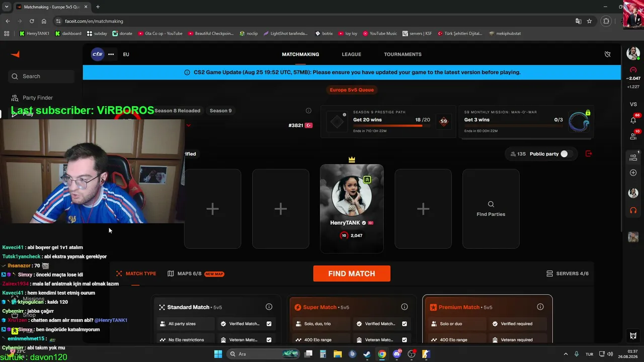The width and height of the screenshot is (644, 362).
Task: Open the Gta Co op - YouTube bookmark
Action: pos(160,34)
